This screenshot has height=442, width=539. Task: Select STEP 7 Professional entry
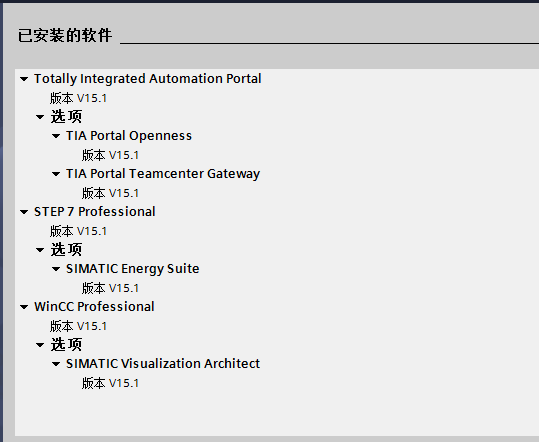coord(95,212)
